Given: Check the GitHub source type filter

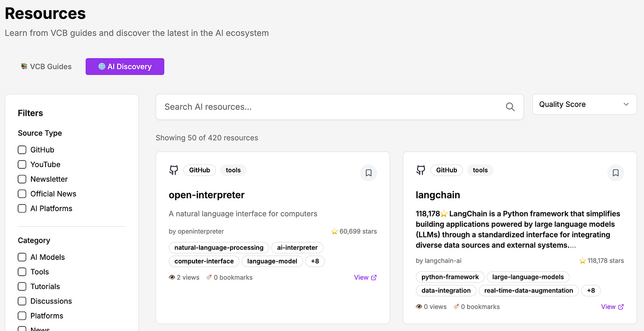Looking at the screenshot, I should 22,150.
